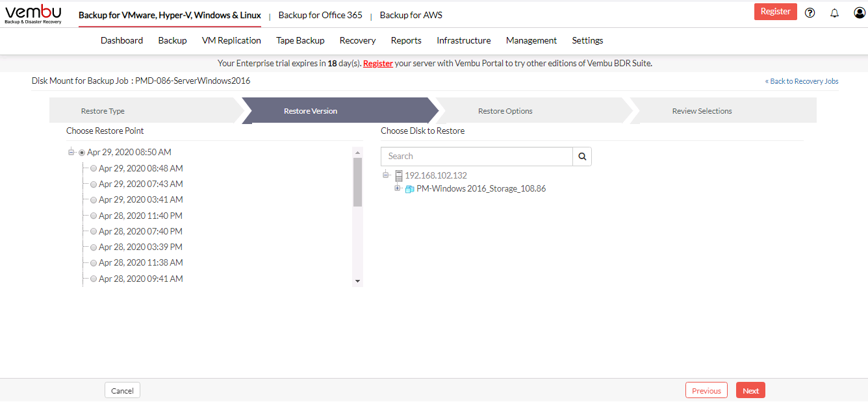This screenshot has width=868, height=402.
Task: Select restore point Apr 28, 2020 09:41 AM
Action: [x=94, y=279]
